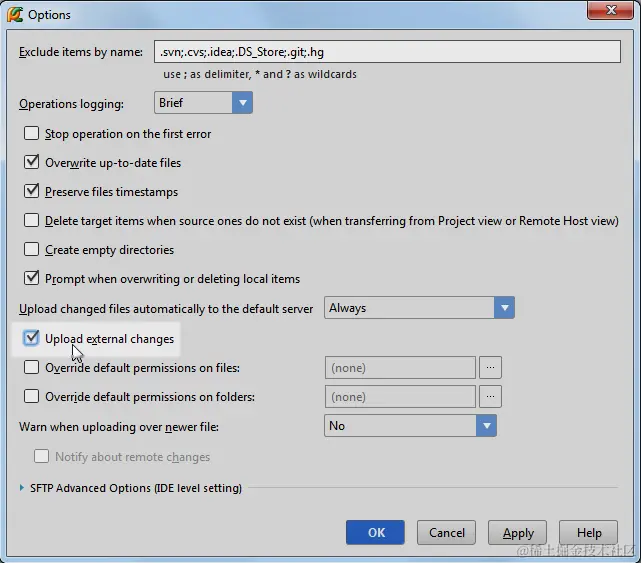Click the Notify about remote changes checkbox

click(x=41, y=456)
